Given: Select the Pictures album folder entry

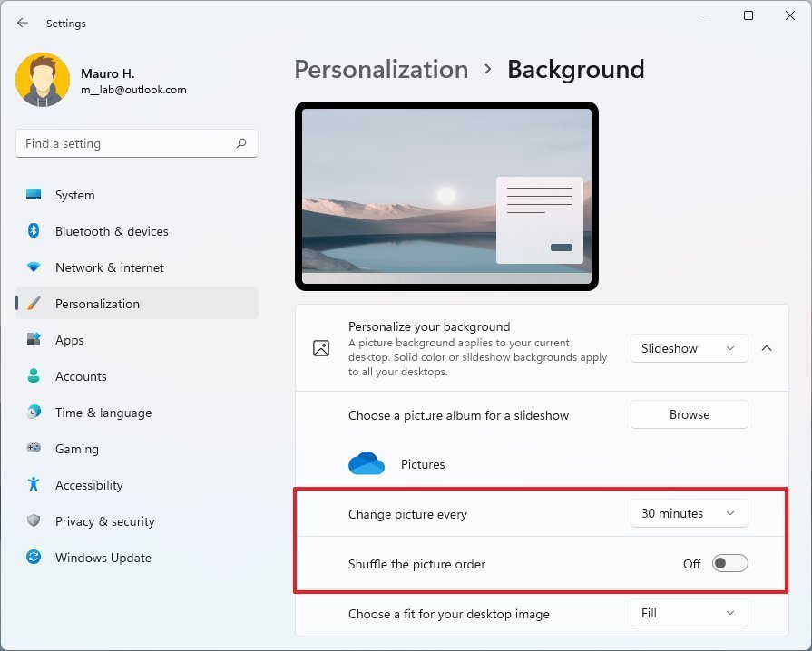Looking at the screenshot, I should coord(423,464).
